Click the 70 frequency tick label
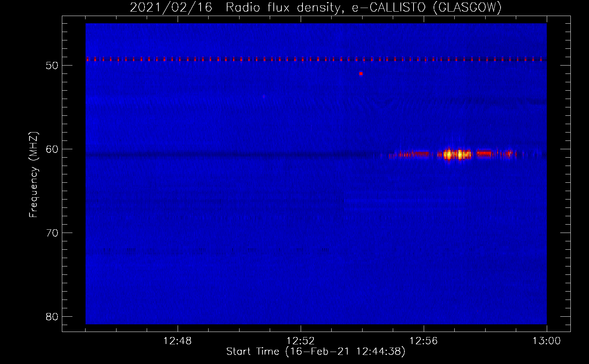This screenshot has width=589, height=364. point(52,233)
